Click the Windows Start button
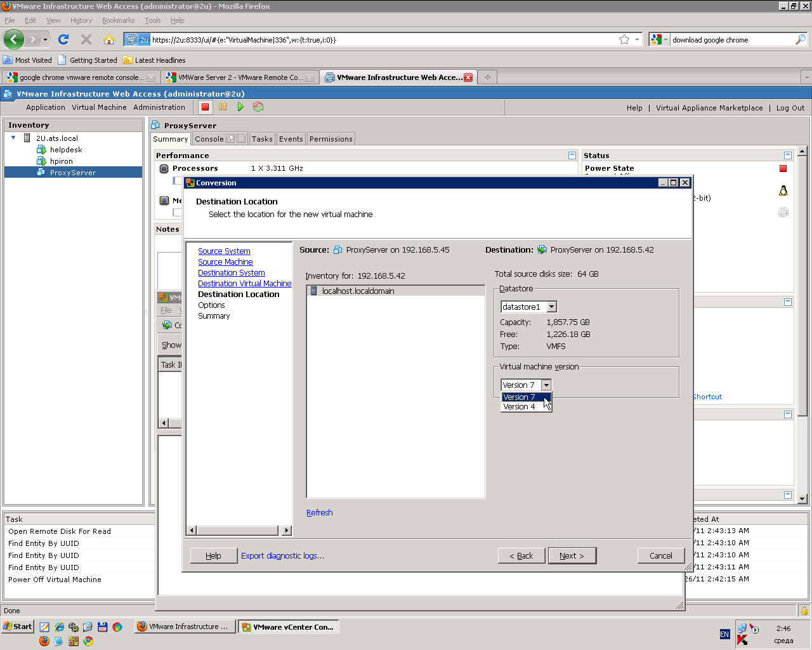This screenshot has height=650, width=812. tap(18, 627)
